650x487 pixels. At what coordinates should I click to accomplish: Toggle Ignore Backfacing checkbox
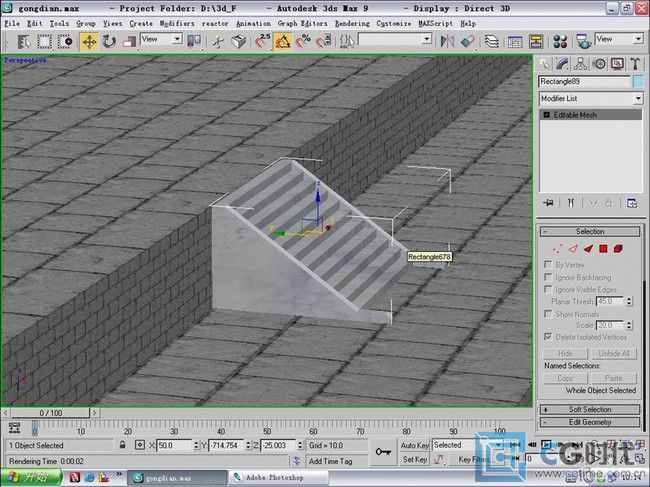(x=548, y=277)
